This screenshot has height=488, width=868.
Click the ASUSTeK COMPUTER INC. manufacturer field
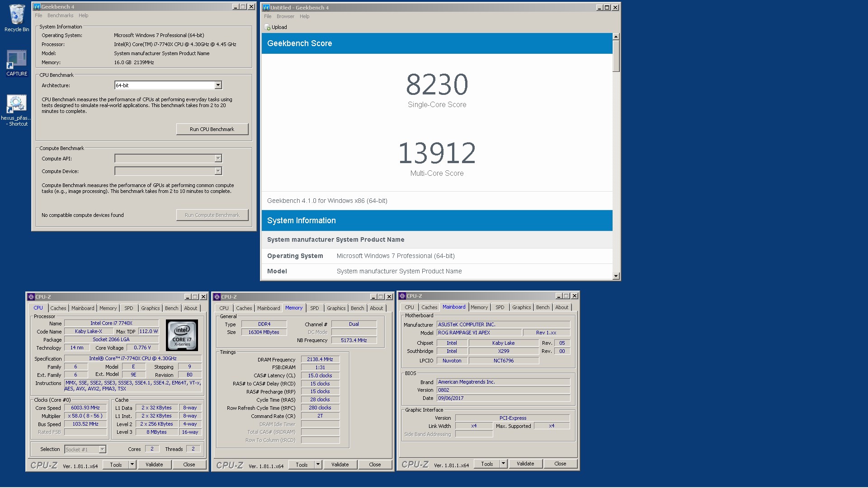tap(503, 324)
